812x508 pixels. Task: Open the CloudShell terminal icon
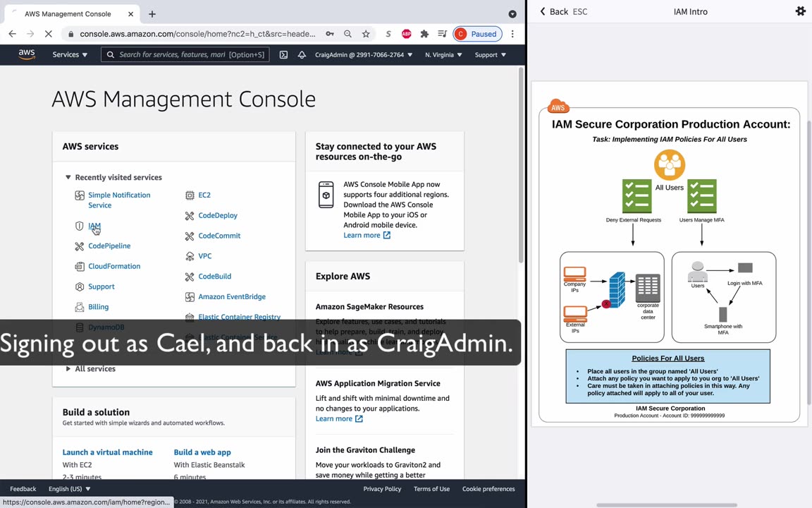[283, 54]
